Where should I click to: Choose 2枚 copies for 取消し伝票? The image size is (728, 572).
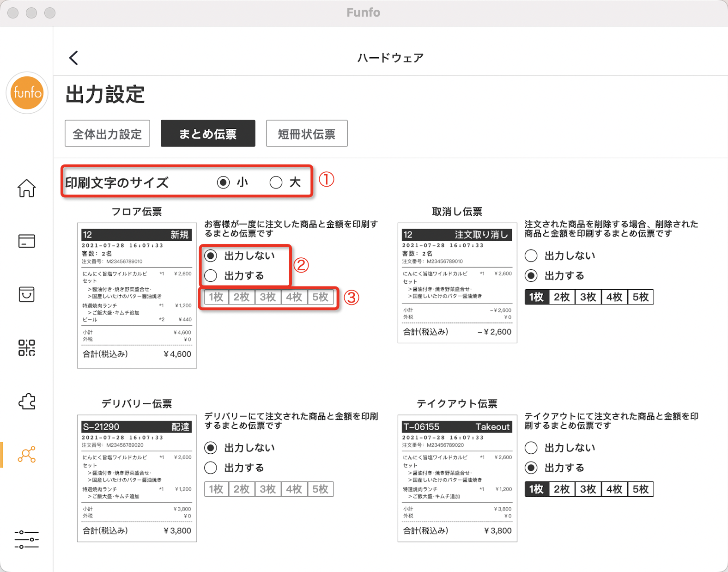(x=562, y=297)
